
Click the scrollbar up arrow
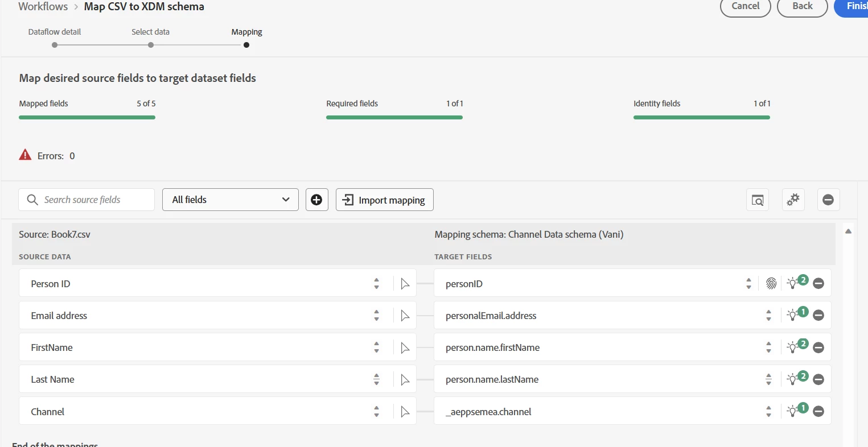click(848, 231)
